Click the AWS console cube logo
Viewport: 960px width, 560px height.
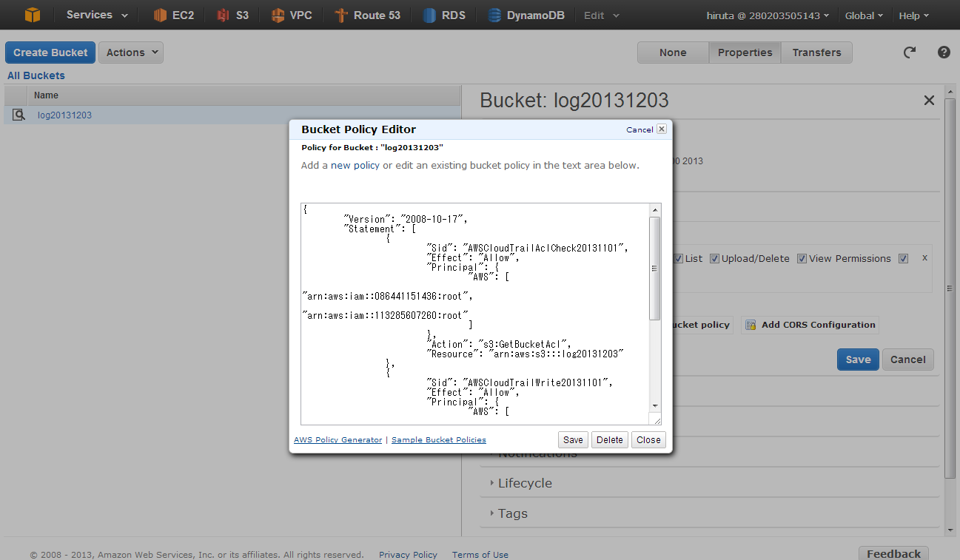click(32, 15)
